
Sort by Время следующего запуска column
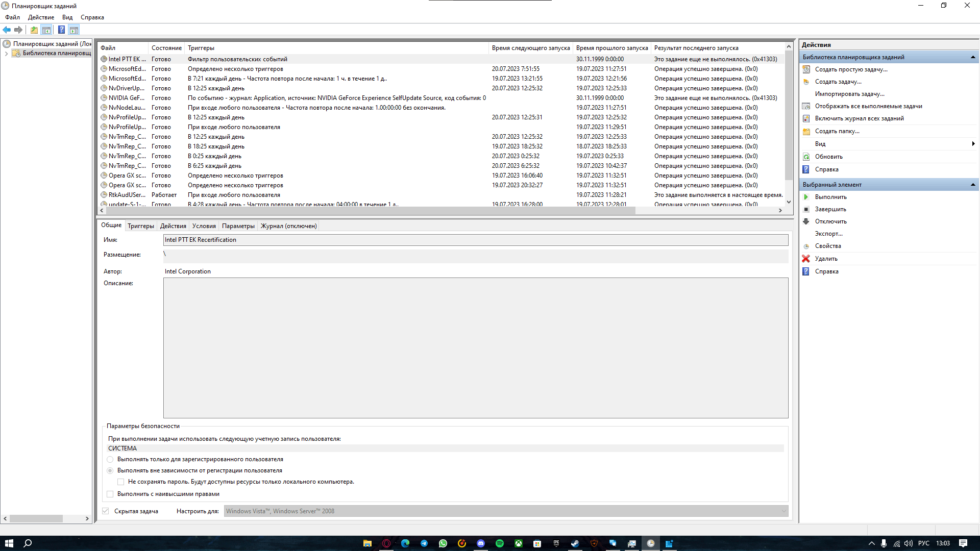531,48
